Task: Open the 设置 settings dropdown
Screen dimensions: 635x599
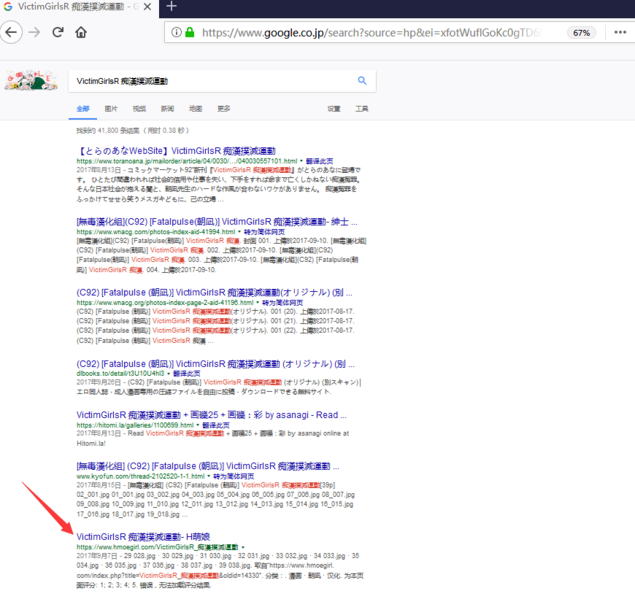Action: coord(333,108)
